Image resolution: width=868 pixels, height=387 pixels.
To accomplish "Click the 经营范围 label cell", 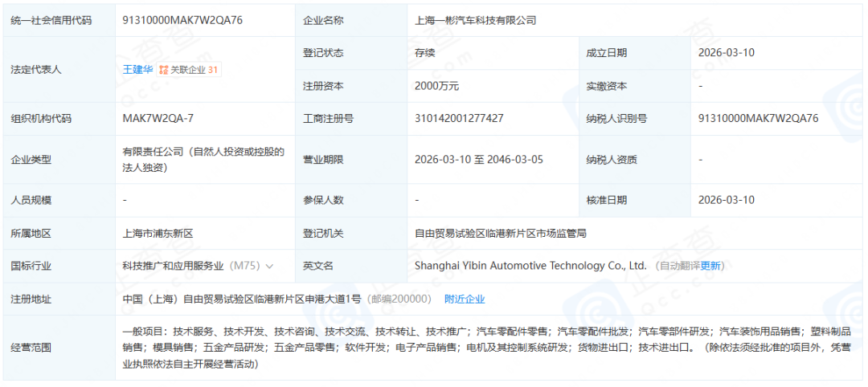I will pos(59,348).
